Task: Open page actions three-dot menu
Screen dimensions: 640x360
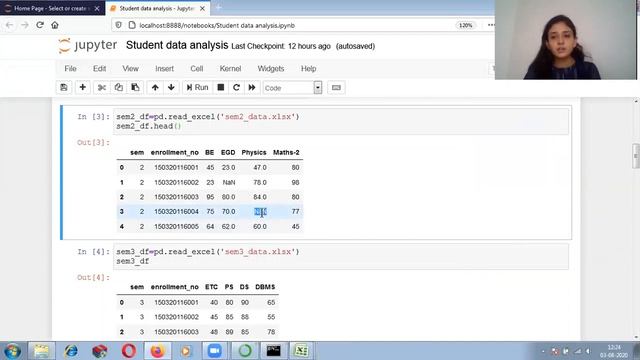Action: click(x=491, y=25)
